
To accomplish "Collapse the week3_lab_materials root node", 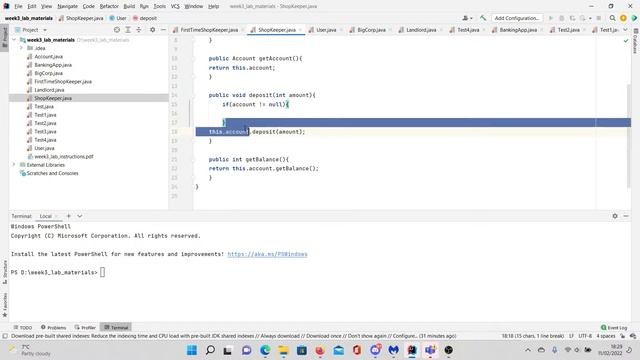I will [14, 40].
